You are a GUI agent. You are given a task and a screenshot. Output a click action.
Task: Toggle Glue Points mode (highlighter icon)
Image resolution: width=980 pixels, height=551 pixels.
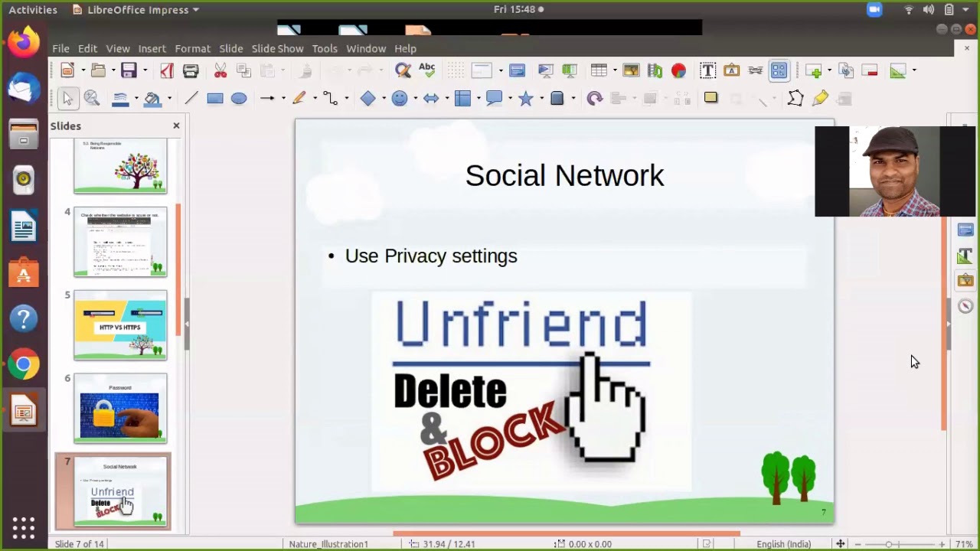(820, 99)
